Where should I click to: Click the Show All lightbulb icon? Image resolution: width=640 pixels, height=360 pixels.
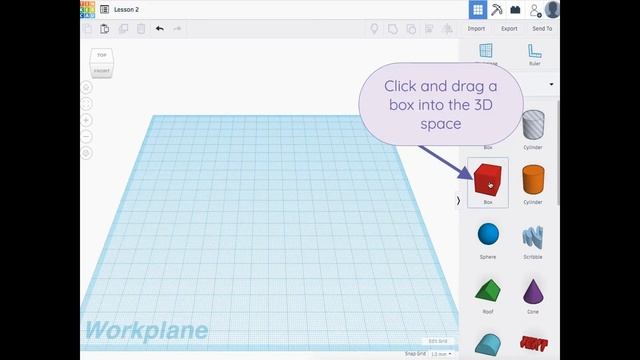pos(374,29)
